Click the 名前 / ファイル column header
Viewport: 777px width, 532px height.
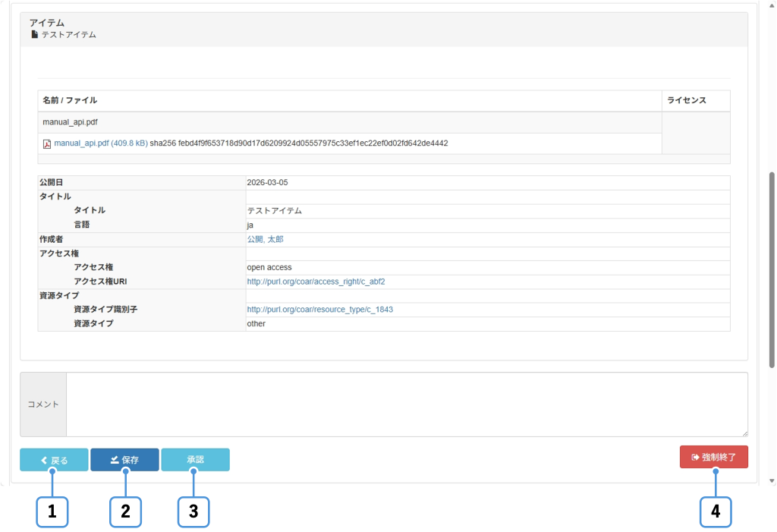coord(70,100)
